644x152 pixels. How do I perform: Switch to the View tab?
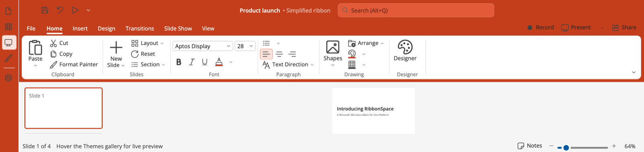coord(208,28)
